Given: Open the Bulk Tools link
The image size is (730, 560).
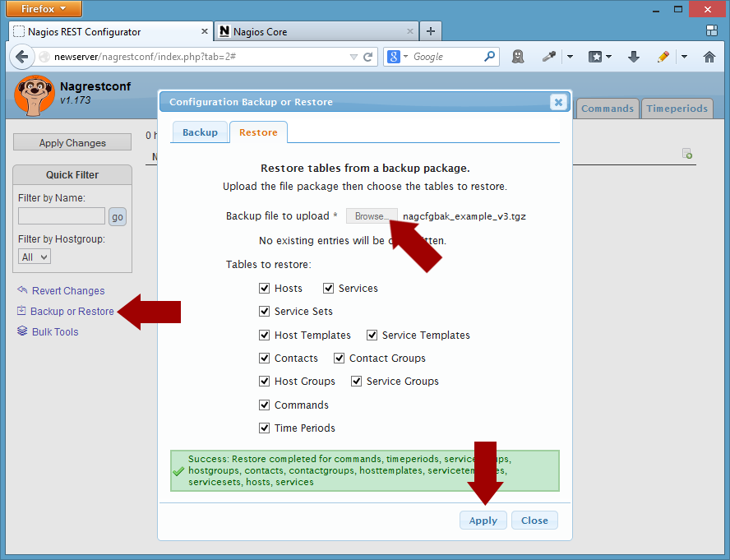Looking at the screenshot, I should coord(55,331).
